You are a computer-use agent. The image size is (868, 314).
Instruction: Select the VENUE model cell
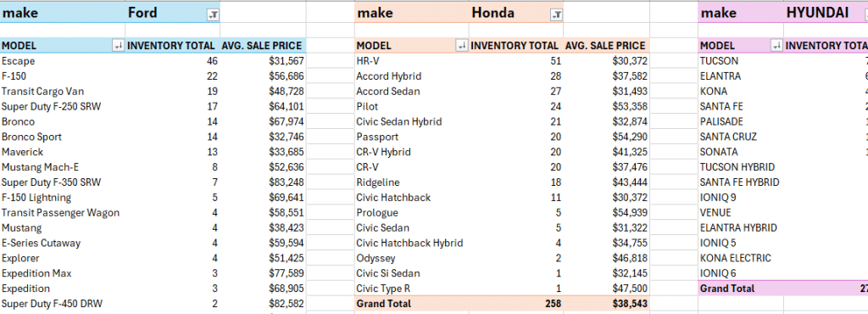[x=741, y=213]
